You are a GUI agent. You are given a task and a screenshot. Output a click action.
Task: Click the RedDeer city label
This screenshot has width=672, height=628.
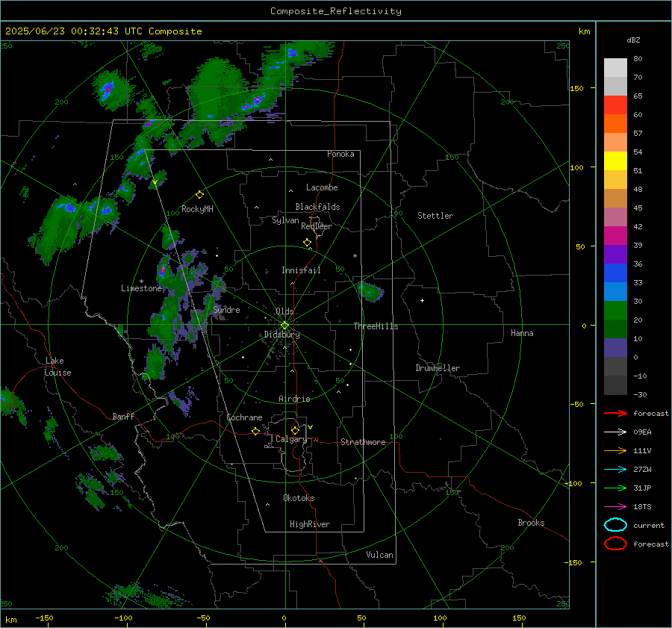(317, 226)
